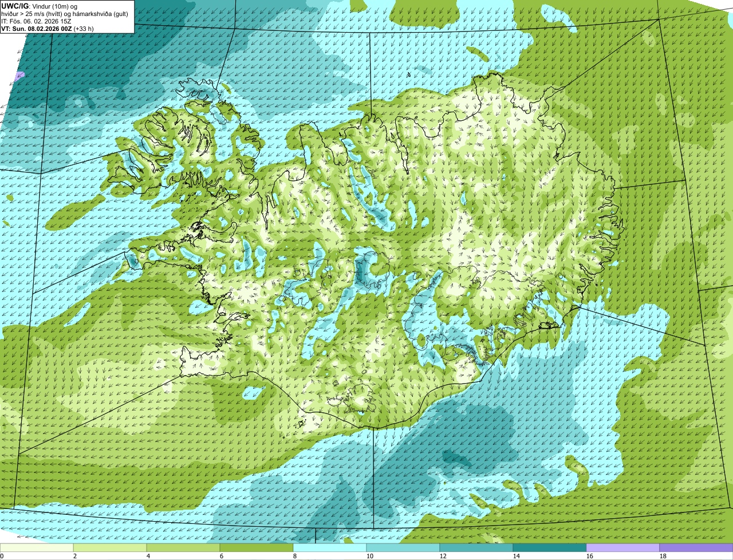Click the legend tick label "4"

(148, 556)
